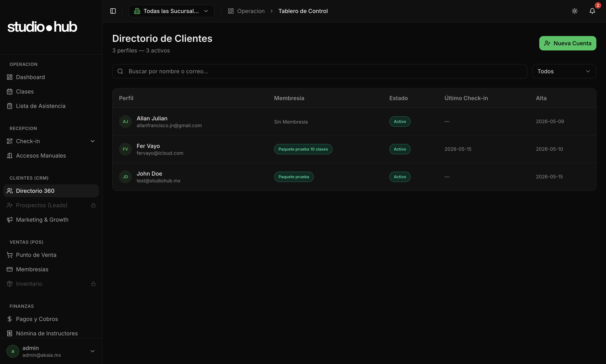Click the lock icon beside Prospectos (Leads)
This screenshot has height=364, width=606.
coord(93,205)
